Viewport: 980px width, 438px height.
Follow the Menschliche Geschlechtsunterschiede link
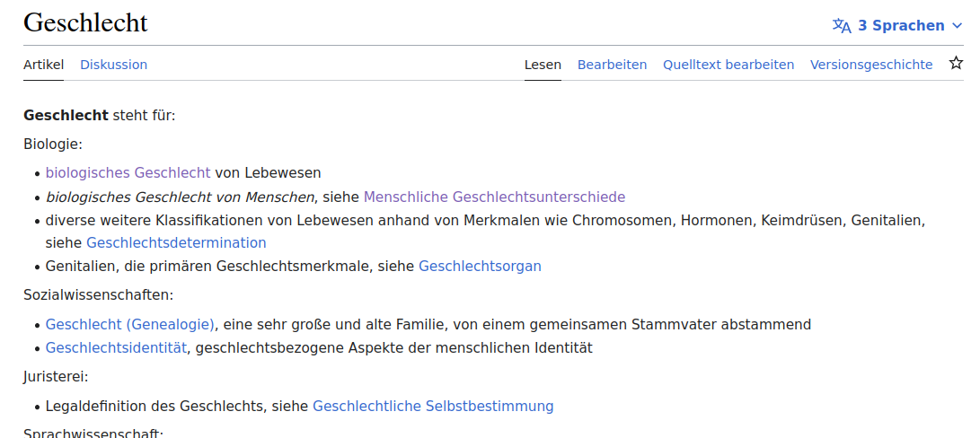(x=494, y=197)
